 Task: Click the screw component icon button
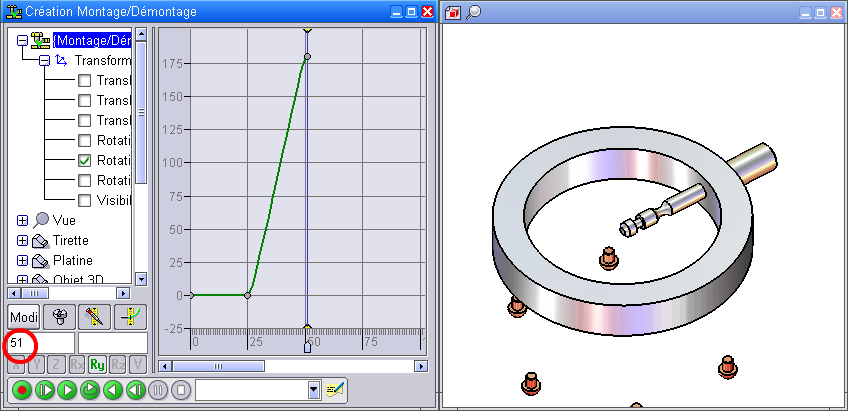59,317
